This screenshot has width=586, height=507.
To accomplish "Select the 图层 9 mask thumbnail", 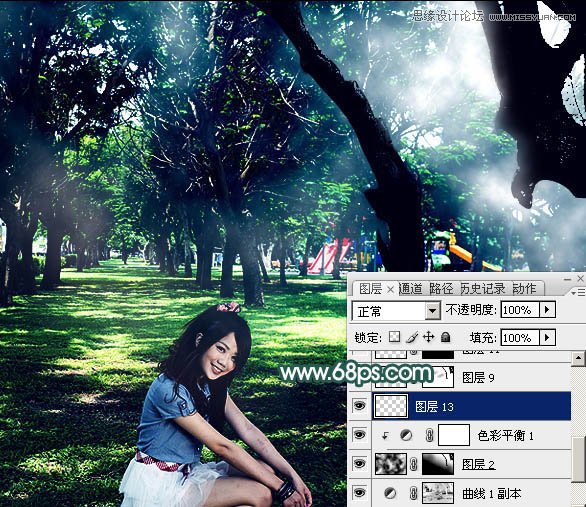I will click(438, 377).
